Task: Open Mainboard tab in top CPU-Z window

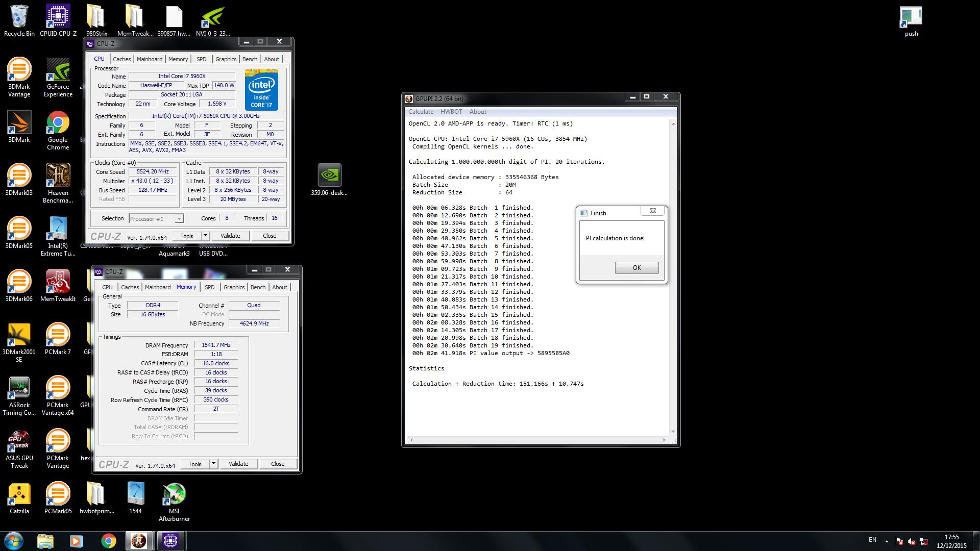Action: (150, 59)
